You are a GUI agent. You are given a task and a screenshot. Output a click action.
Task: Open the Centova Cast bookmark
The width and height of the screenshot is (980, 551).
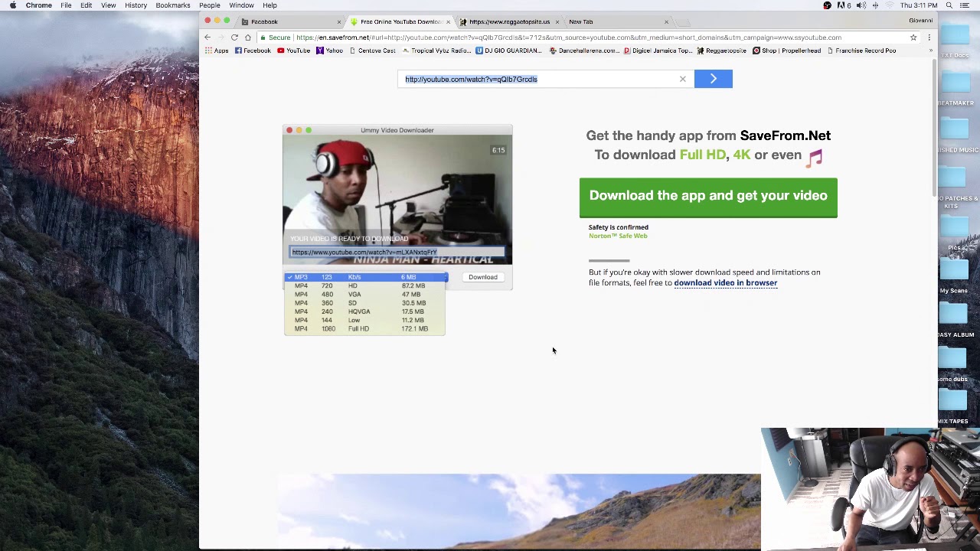(x=372, y=51)
